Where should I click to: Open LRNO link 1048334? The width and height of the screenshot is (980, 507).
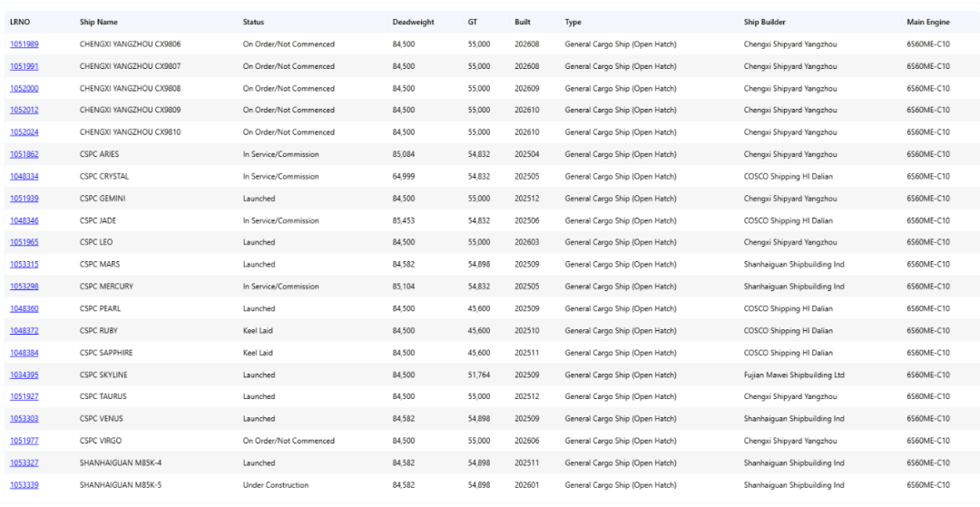click(x=24, y=177)
